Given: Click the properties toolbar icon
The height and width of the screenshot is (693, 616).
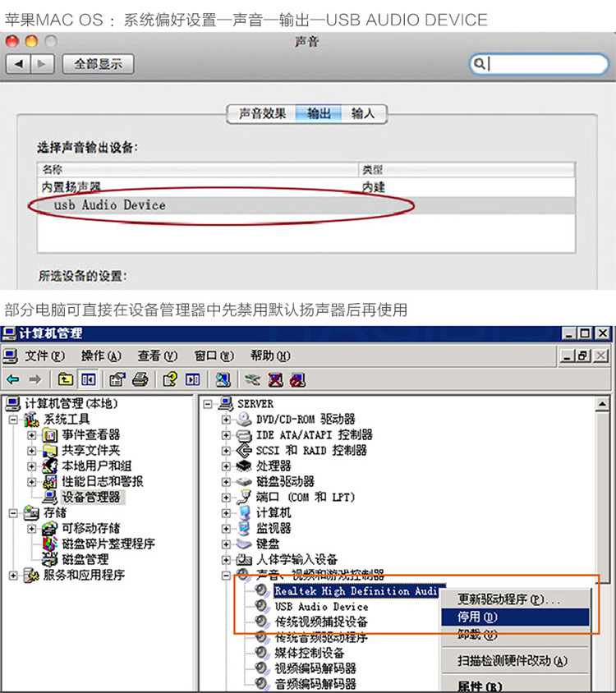Looking at the screenshot, I should 117,379.
